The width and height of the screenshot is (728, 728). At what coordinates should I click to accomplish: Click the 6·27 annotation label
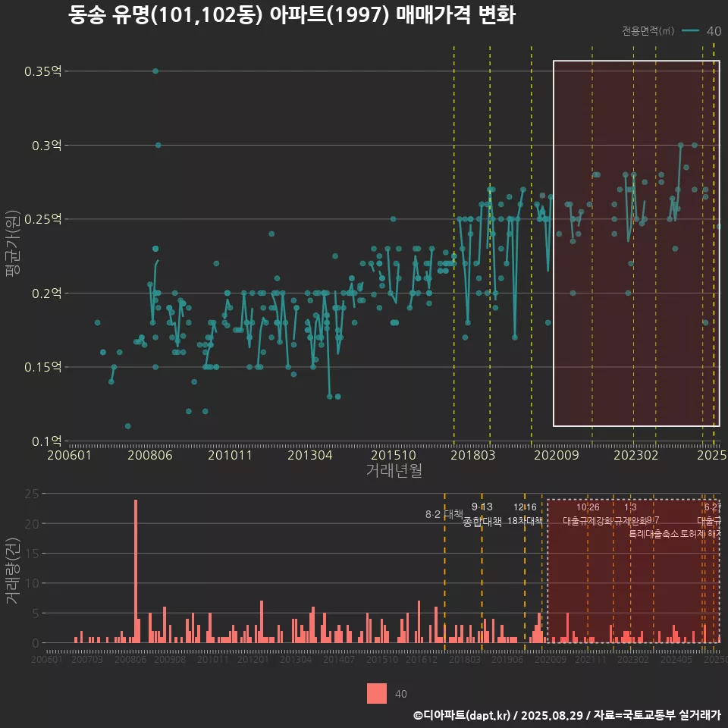(713, 507)
